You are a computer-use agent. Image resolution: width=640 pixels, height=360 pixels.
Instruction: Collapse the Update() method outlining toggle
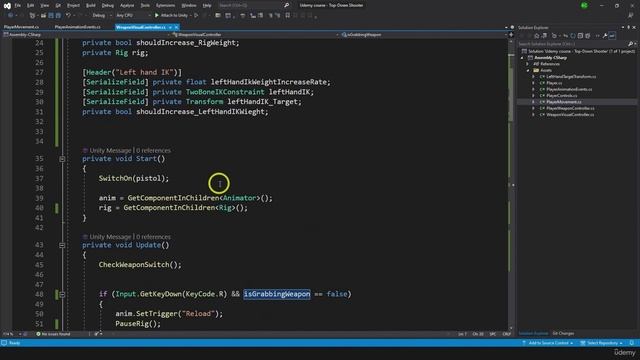coord(62,245)
